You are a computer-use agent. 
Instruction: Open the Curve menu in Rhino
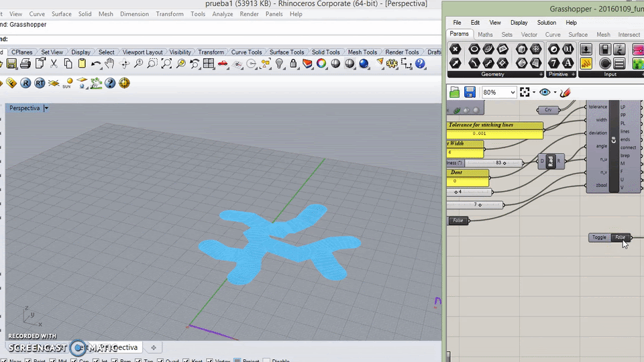[x=37, y=14]
